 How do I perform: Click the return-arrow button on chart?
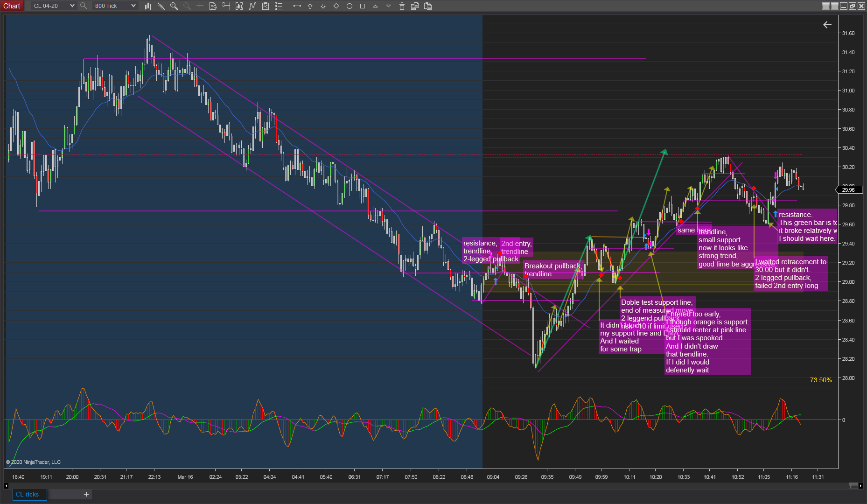coord(827,25)
